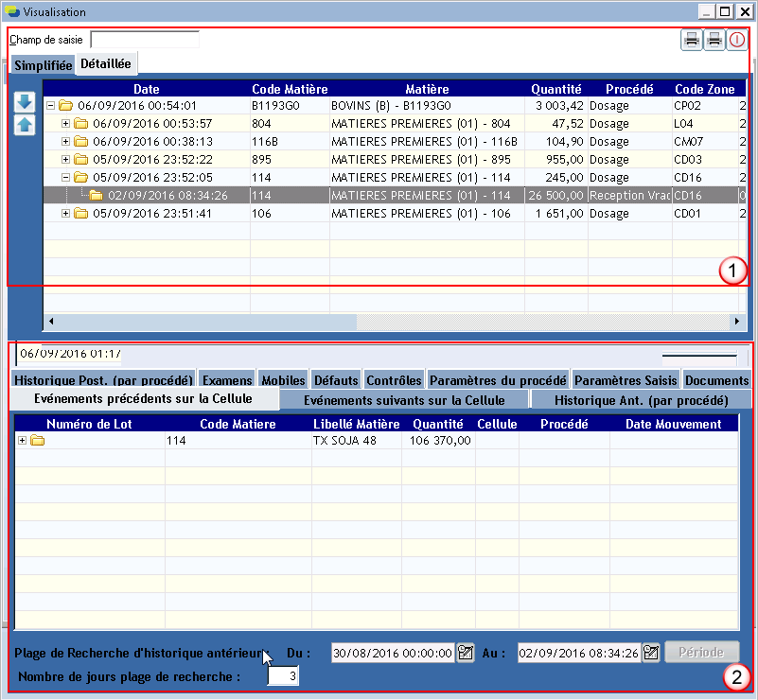The height and width of the screenshot is (700, 758).
Task: Click the zone code cell "CP02"
Action: click(x=705, y=105)
